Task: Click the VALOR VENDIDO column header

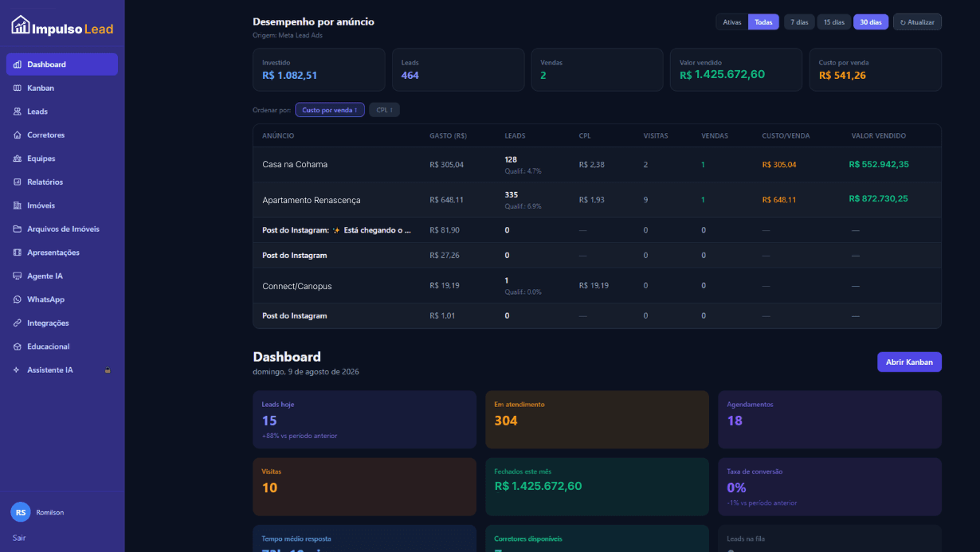Action: [x=878, y=135]
